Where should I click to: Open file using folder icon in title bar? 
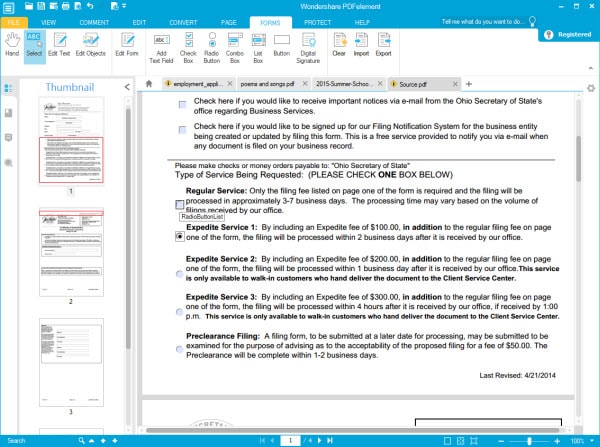pos(29,6)
